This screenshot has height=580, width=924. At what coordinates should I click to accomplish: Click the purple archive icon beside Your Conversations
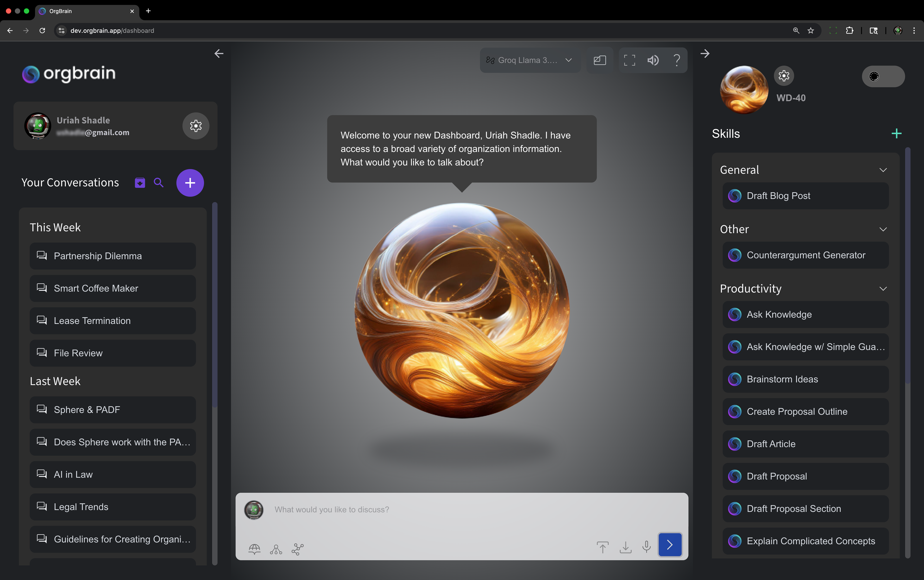pos(140,182)
